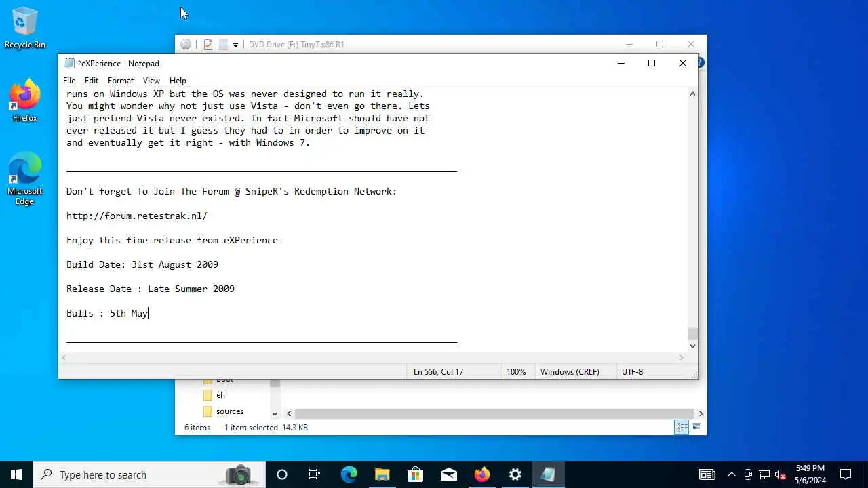Switch Explorer to details view icon
This screenshot has width=868, height=488.
(682, 427)
